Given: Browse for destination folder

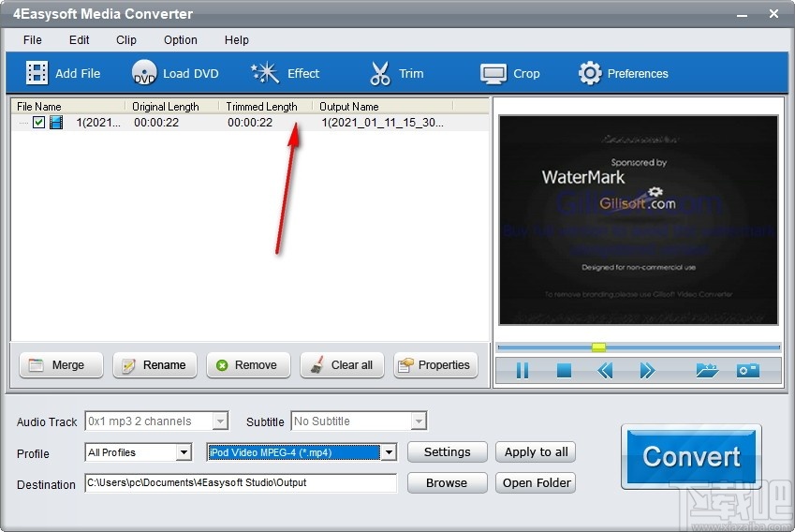Looking at the screenshot, I should coord(448,482).
